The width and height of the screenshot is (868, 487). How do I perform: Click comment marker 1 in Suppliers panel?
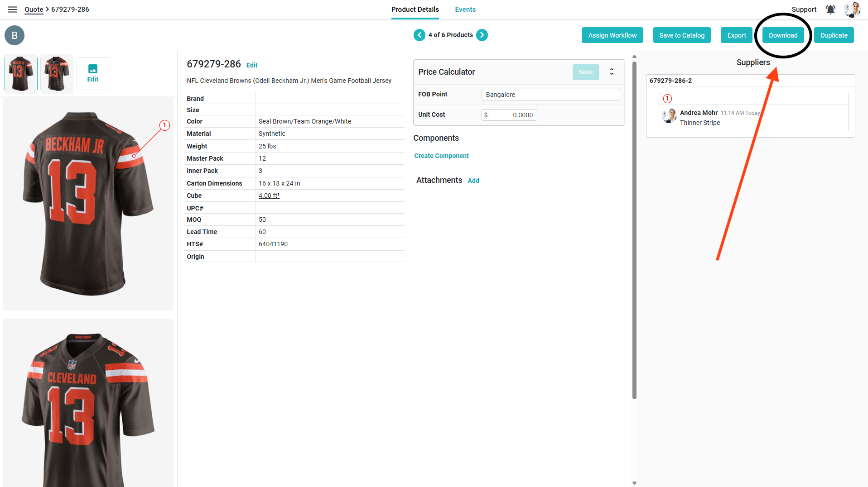[x=667, y=99]
